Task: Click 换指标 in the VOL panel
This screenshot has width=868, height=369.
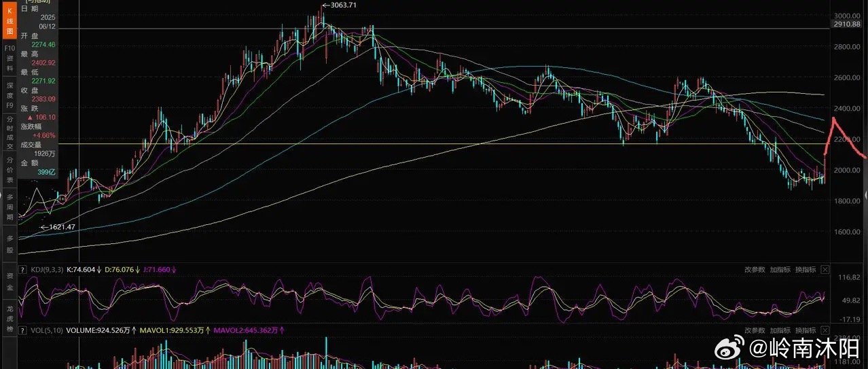Action: pos(806,330)
